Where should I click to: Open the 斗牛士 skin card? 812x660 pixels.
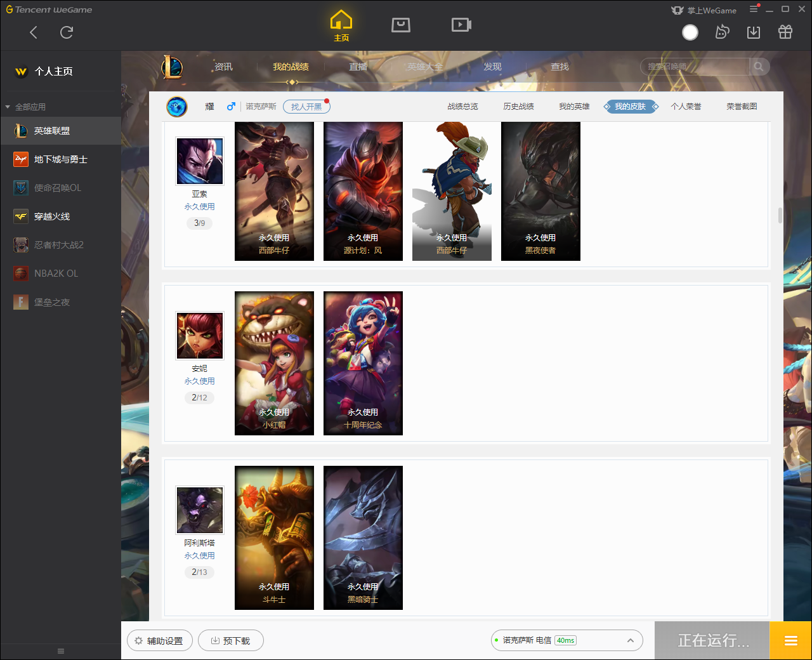274,538
